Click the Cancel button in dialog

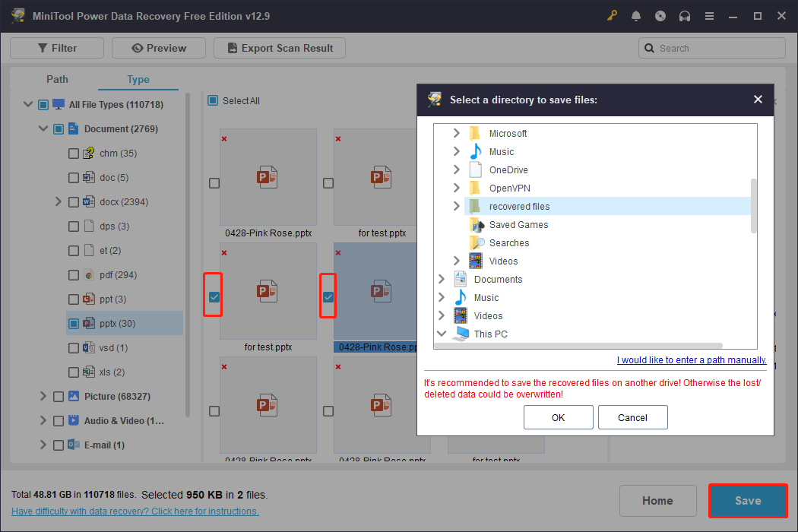click(x=632, y=417)
